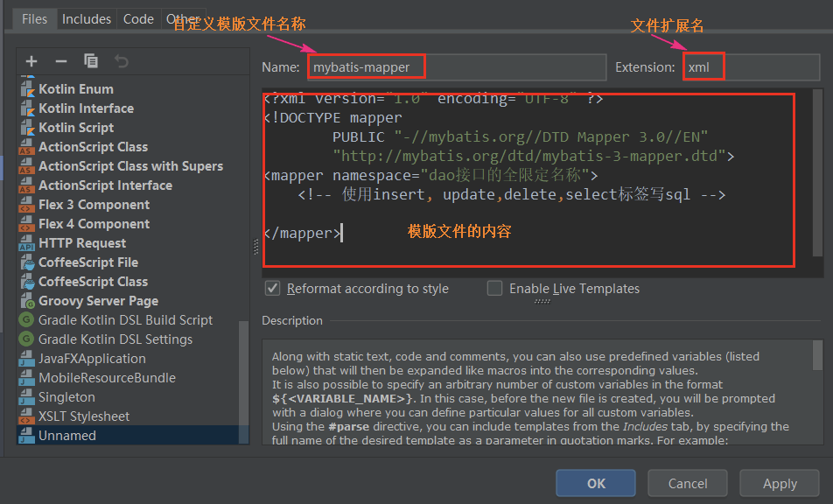
Task: Focus the Extension field containing xml
Action: point(751,67)
